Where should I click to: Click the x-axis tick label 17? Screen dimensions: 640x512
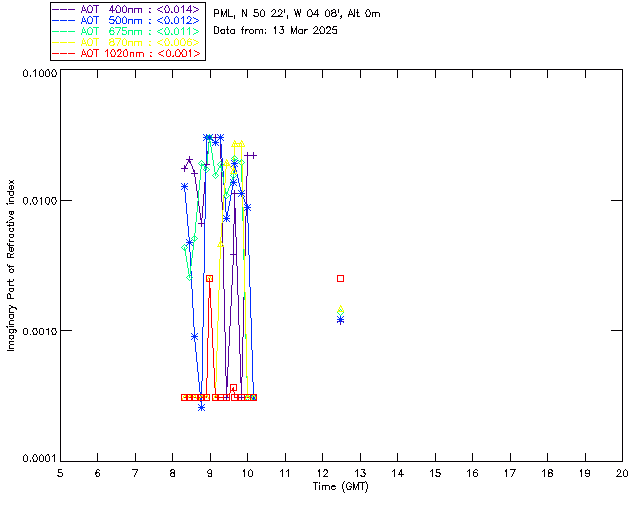(x=510, y=473)
